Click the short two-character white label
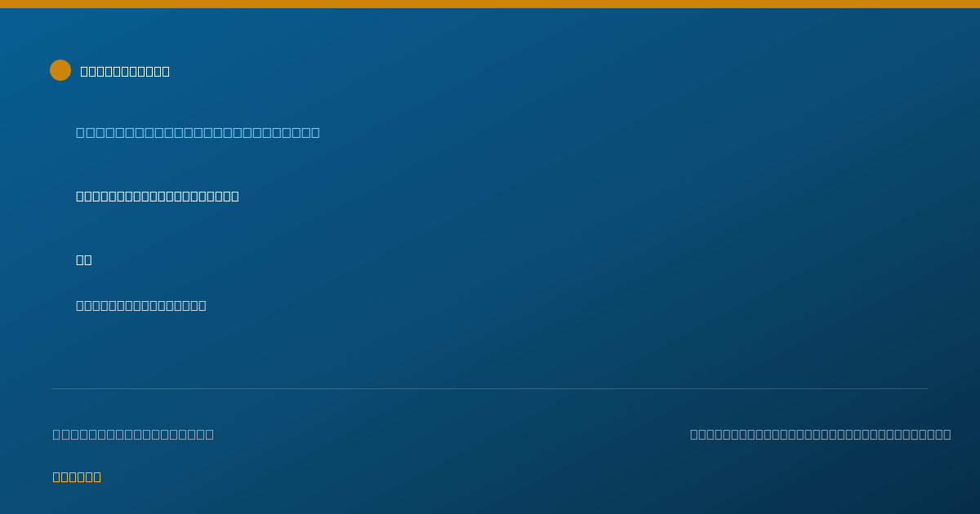 84,259
